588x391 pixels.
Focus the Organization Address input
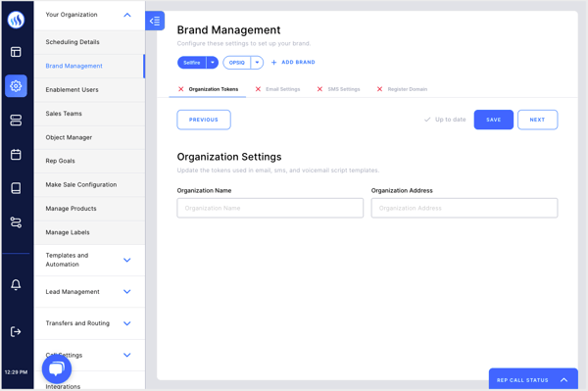point(465,208)
